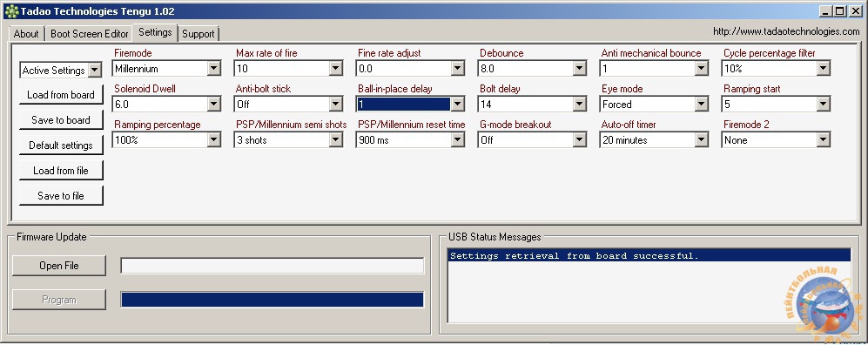
Task: Open the About tab
Action: 26,34
